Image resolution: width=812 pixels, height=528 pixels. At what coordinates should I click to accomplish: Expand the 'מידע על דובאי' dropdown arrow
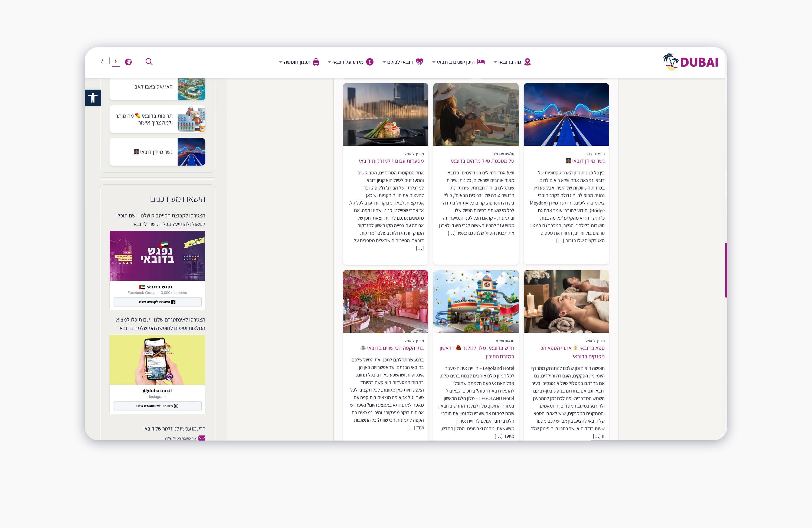coord(329,62)
